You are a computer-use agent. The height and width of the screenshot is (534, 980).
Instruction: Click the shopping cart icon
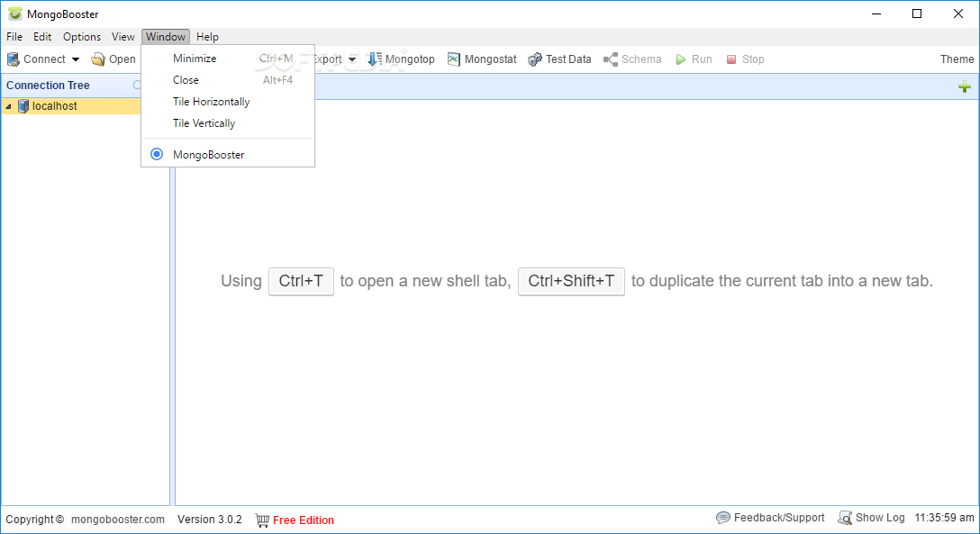tap(262, 520)
